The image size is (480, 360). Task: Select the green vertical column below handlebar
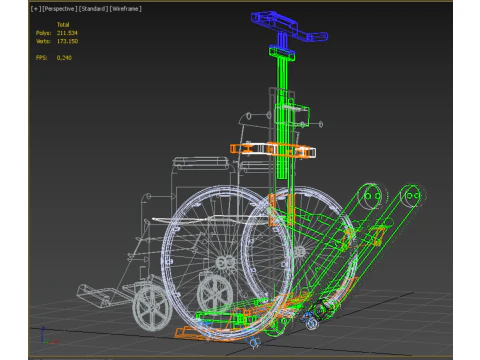pyautogui.click(x=282, y=113)
